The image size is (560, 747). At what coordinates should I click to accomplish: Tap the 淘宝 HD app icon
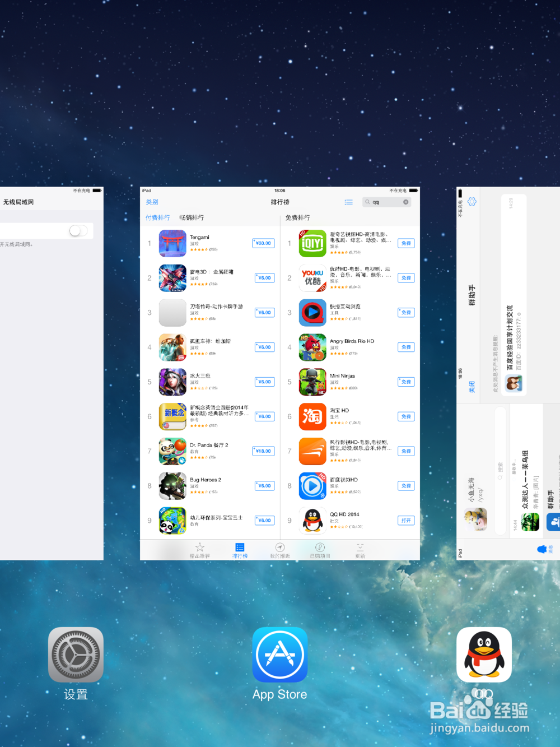(x=312, y=416)
